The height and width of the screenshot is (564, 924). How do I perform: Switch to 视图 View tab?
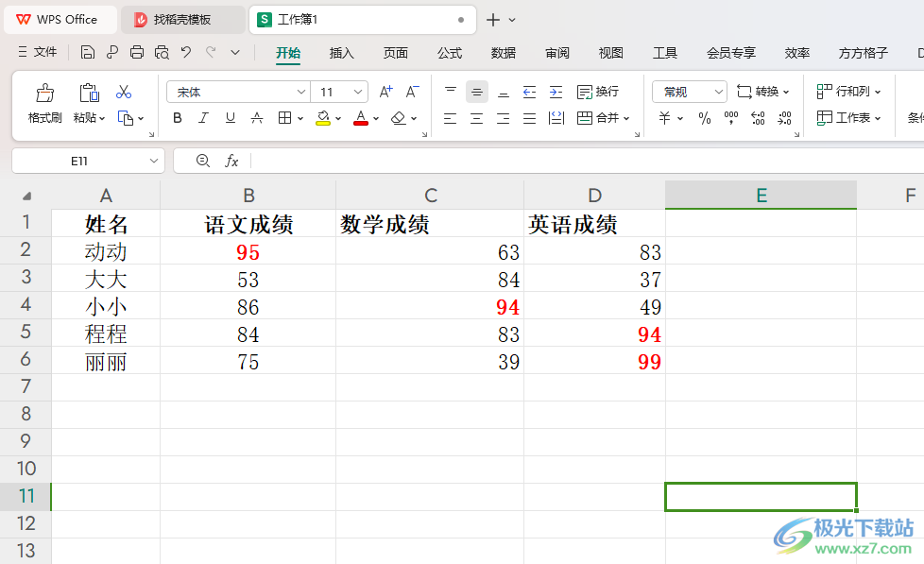click(x=611, y=53)
